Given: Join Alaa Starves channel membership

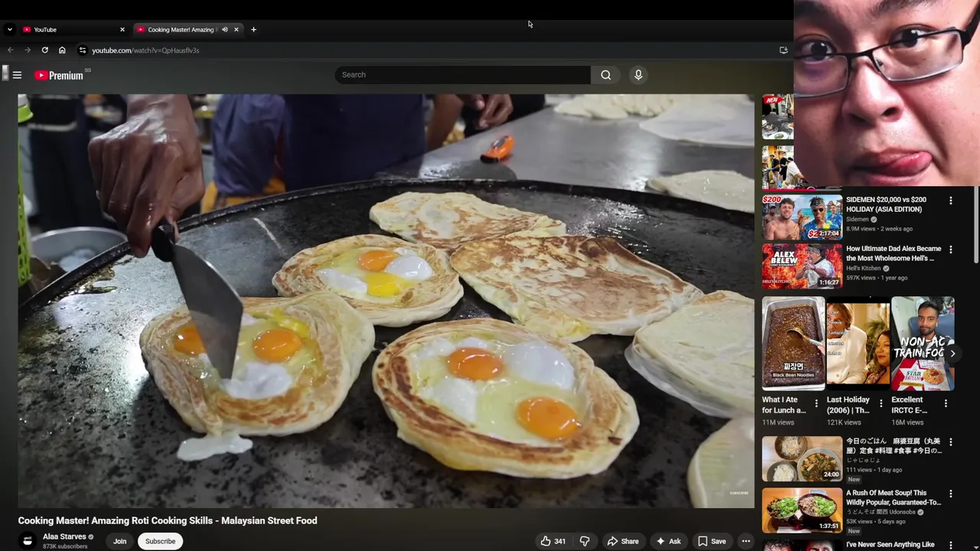Looking at the screenshot, I should pyautogui.click(x=119, y=541).
